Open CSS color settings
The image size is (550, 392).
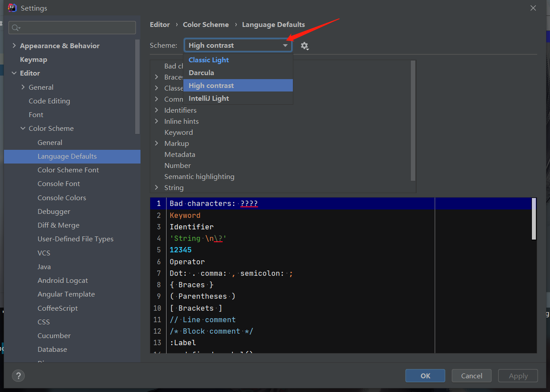(x=44, y=322)
